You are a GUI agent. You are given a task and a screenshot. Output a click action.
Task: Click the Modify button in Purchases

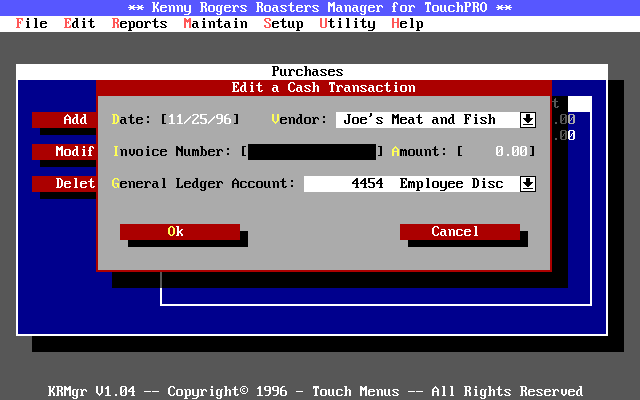point(64,152)
